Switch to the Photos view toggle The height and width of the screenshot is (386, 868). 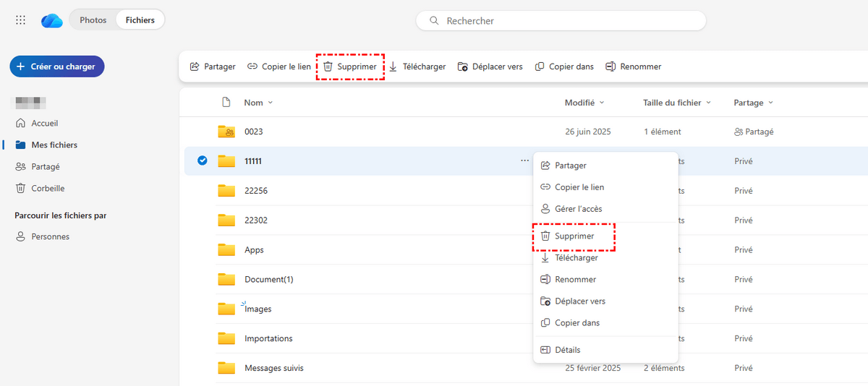[93, 20]
